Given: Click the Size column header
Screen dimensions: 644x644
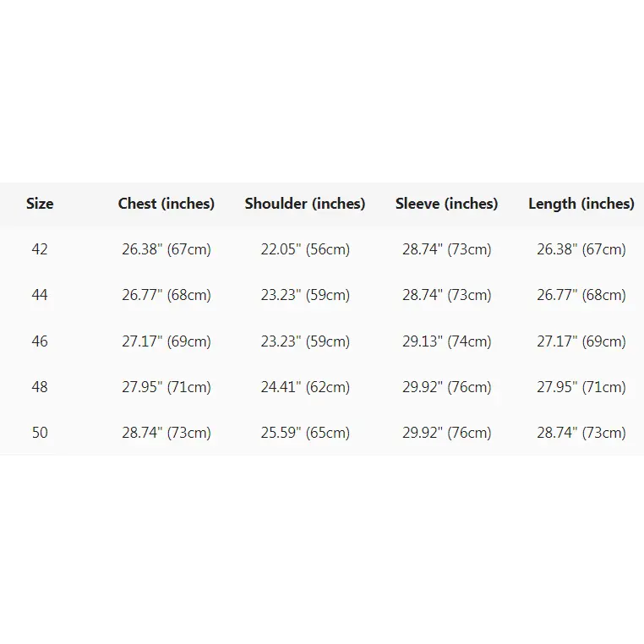Looking at the screenshot, I should point(40,204).
